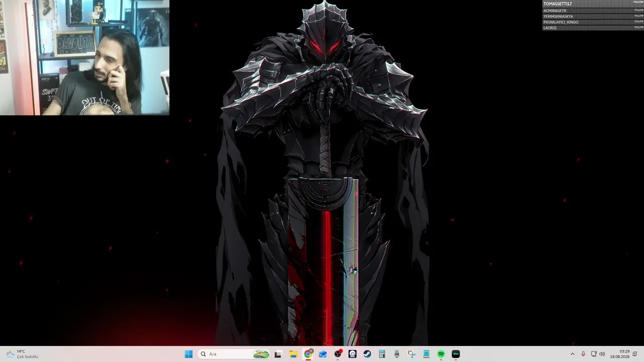The height and width of the screenshot is (362, 644).
Task: Open the Windows Start menu
Action: 189,354
